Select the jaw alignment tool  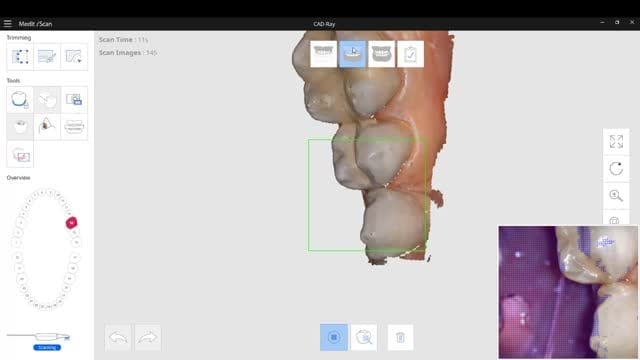tap(74, 127)
